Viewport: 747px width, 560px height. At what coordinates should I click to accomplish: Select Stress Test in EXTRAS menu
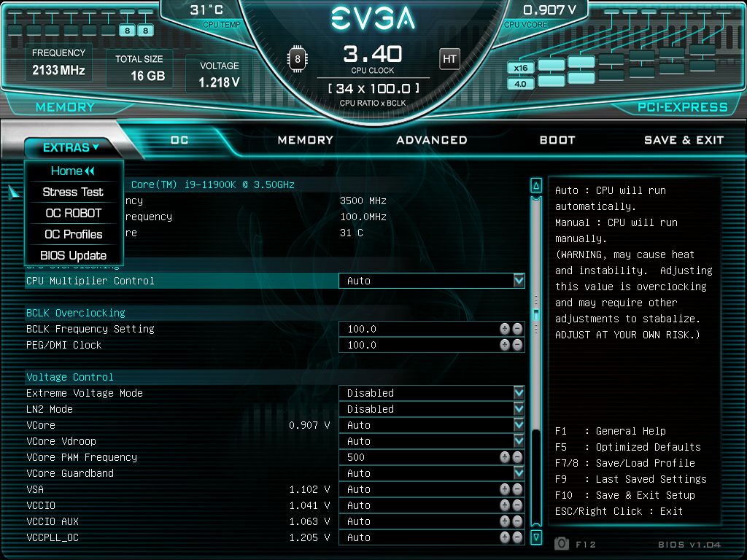[74, 192]
